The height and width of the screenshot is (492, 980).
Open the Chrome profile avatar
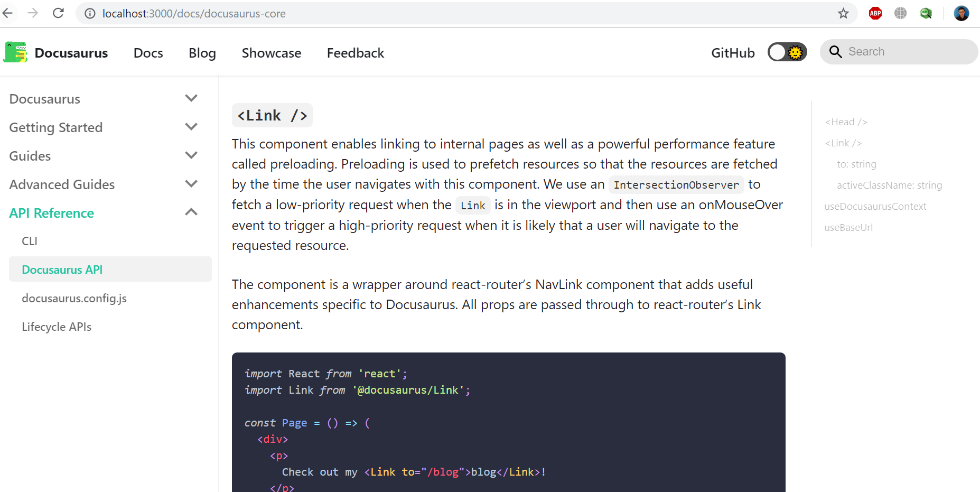coord(962,14)
